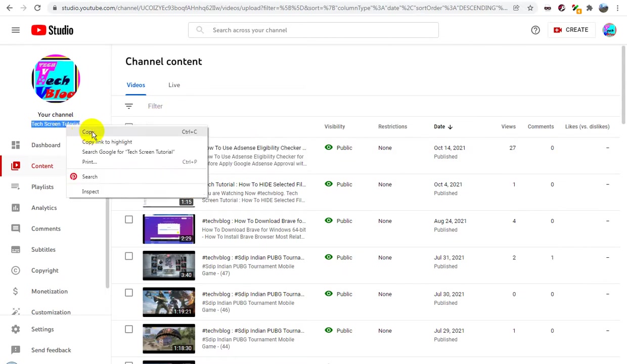Viewport: 627px width, 364px height.
Task: Select checkbox of Jul 31 PUBG video
Action: coord(129,256)
